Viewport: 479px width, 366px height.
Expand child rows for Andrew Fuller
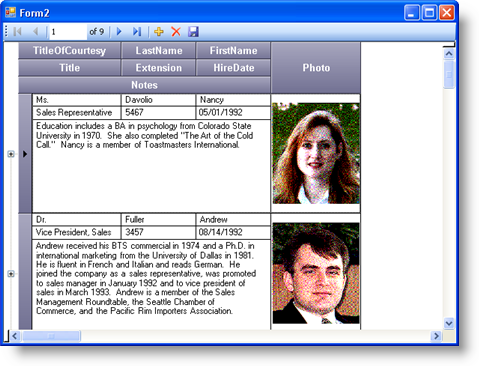coord(11,274)
